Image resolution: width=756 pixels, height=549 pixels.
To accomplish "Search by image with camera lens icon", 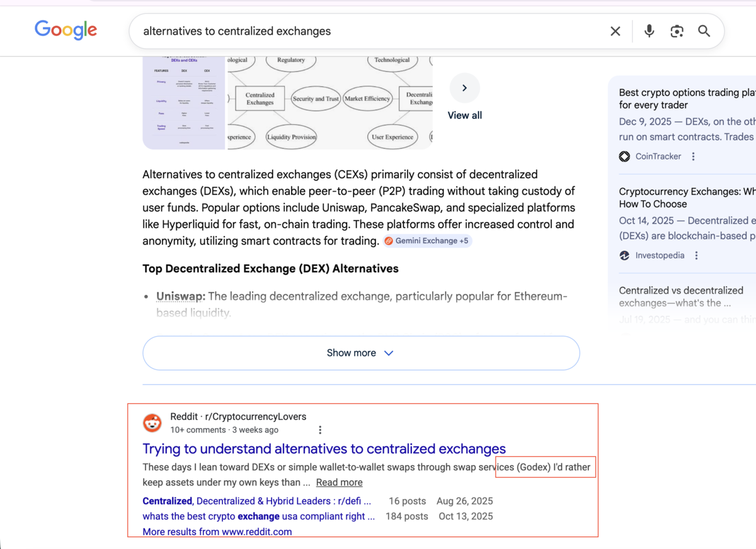I will (677, 31).
